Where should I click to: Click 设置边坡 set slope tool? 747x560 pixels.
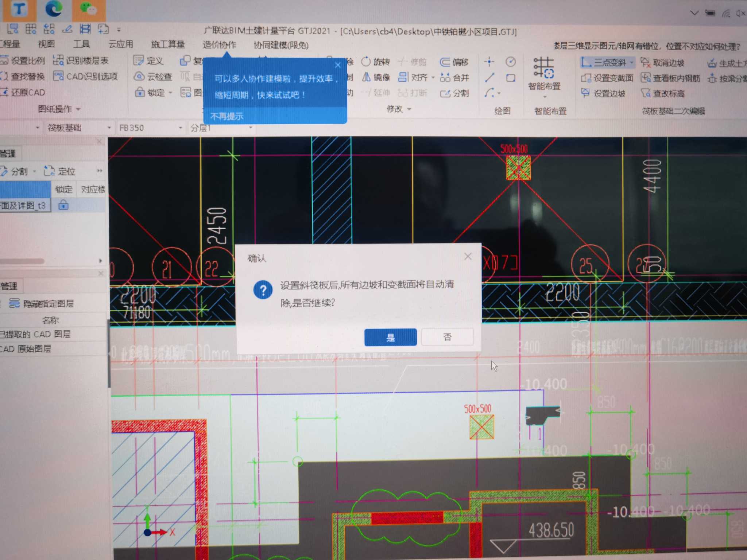[603, 93]
